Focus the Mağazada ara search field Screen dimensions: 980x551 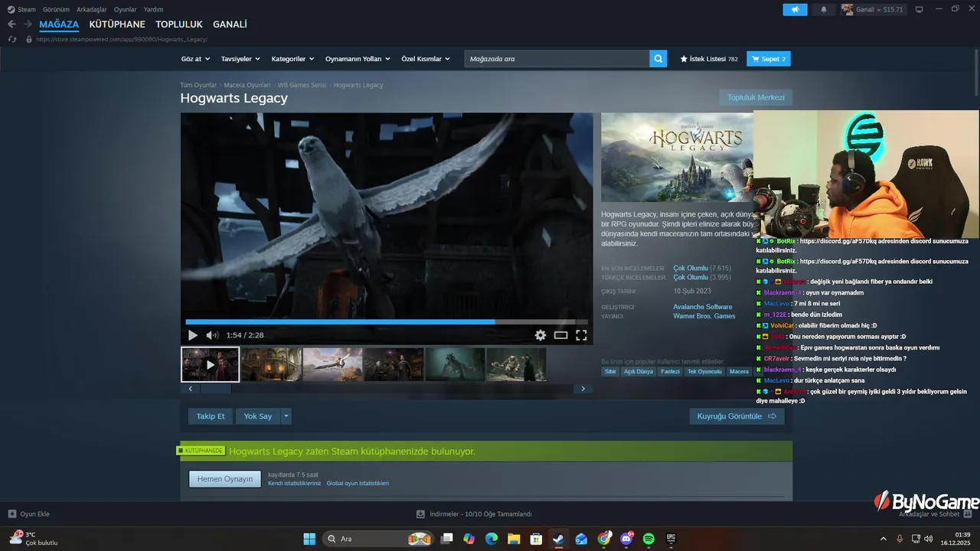click(x=557, y=59)
